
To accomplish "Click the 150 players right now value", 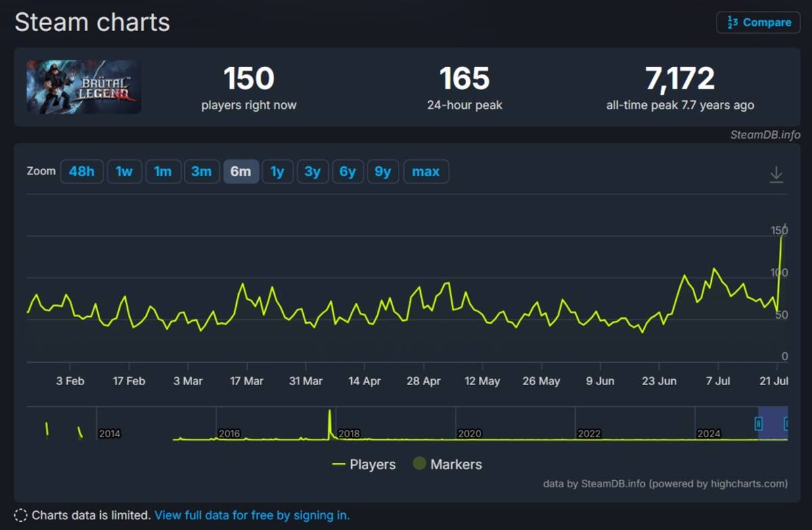I will pos(249,79).
